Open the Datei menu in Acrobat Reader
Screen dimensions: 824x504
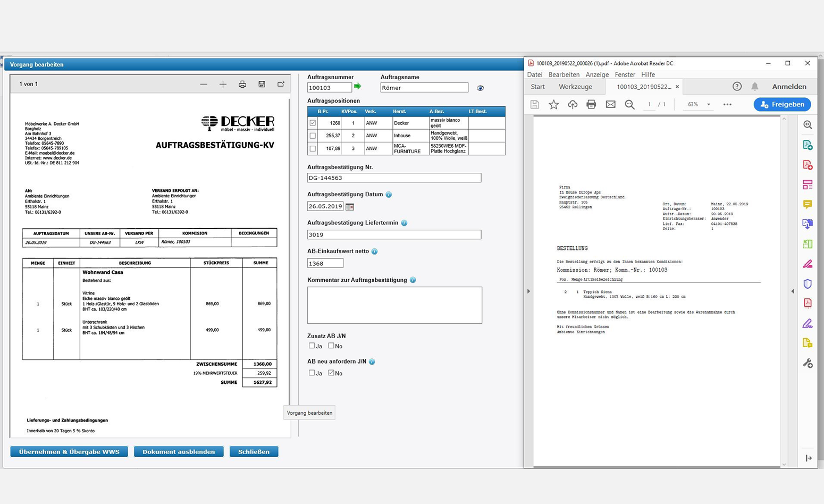(x=535, y=75)
